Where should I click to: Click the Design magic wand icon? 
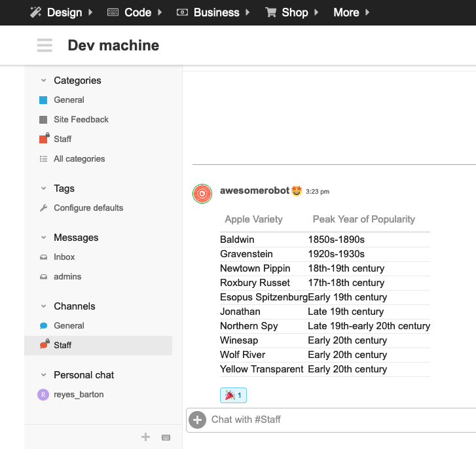35,12
